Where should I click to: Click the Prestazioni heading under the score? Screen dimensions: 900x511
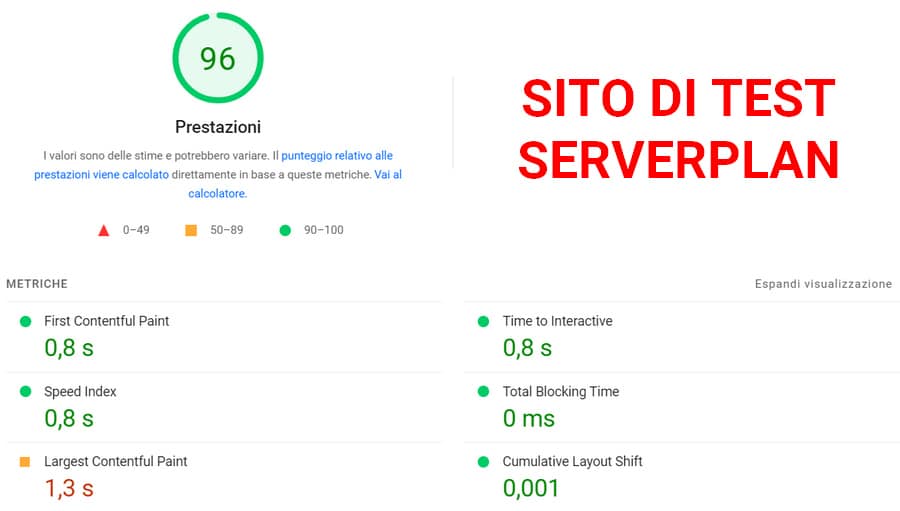(x=217, y=127)
